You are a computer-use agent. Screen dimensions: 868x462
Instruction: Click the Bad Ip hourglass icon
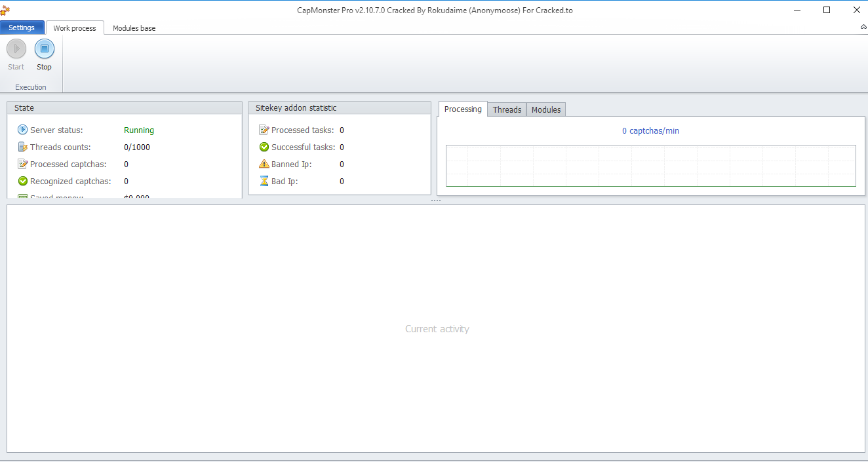[x=264, y=181]
